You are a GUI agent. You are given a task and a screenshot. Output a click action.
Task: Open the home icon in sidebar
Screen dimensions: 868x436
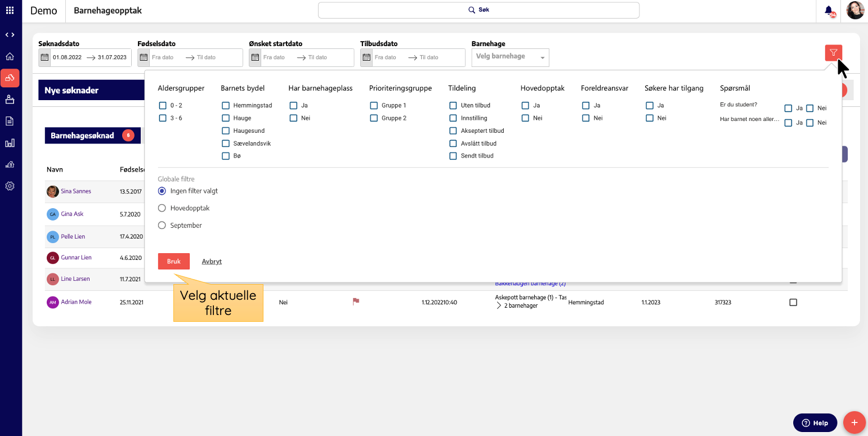click(10, 56)
